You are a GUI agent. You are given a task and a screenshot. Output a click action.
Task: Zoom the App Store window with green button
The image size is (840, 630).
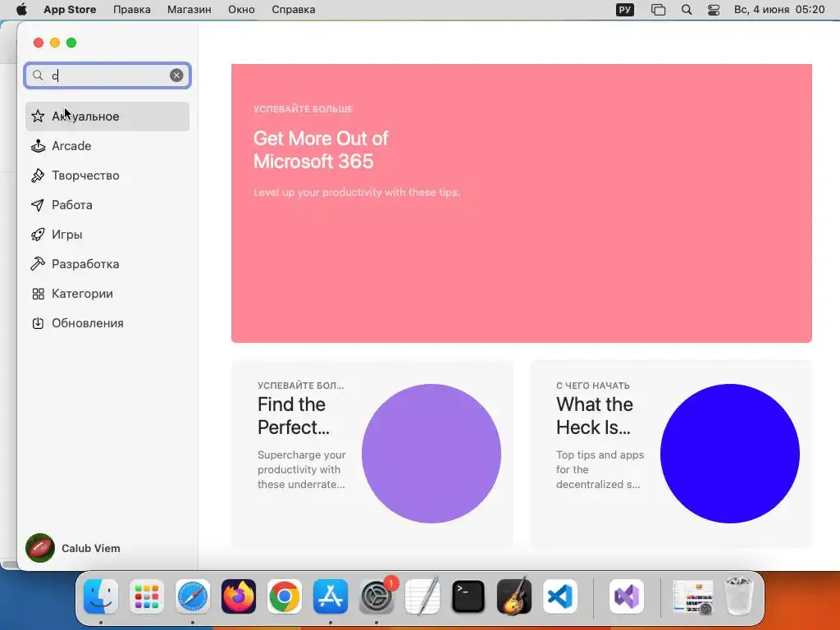tap(71, 43)
